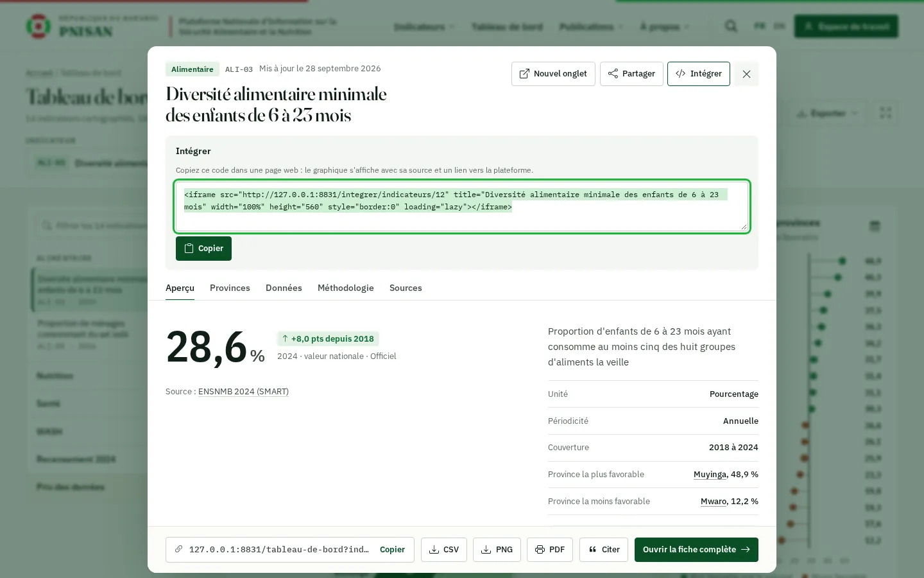Click the search icon in the site header

(731, 26)
